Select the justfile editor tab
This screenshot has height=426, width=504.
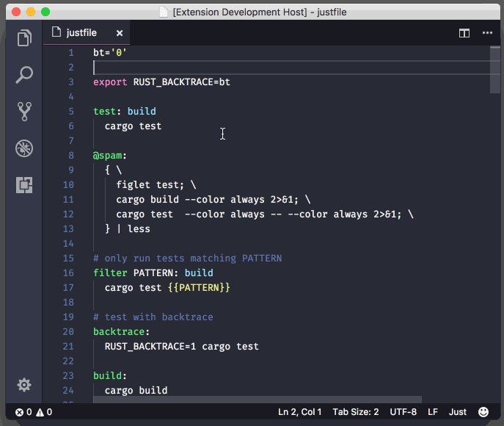(87, 32)
